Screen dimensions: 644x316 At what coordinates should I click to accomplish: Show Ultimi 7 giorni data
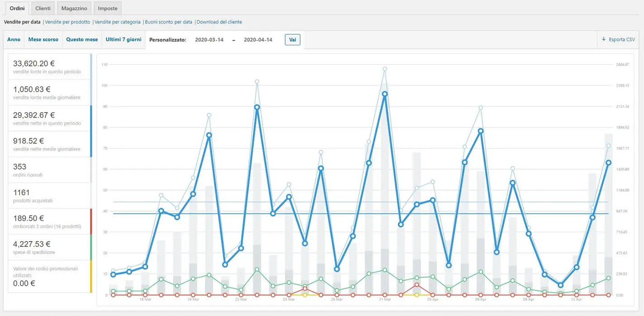click(124, 39)
